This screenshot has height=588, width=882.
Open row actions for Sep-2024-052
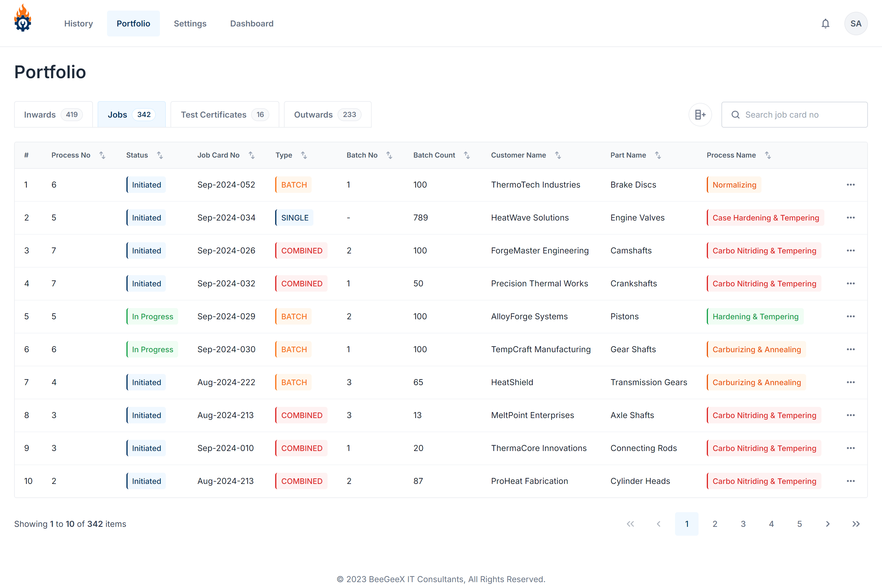(x=851, y=185)
